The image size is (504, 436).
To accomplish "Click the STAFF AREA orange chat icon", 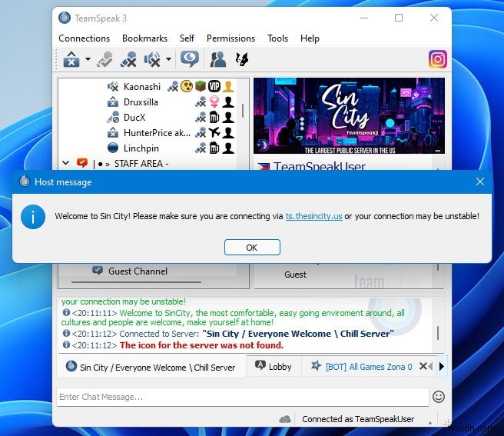I will [x=82, y=163].
